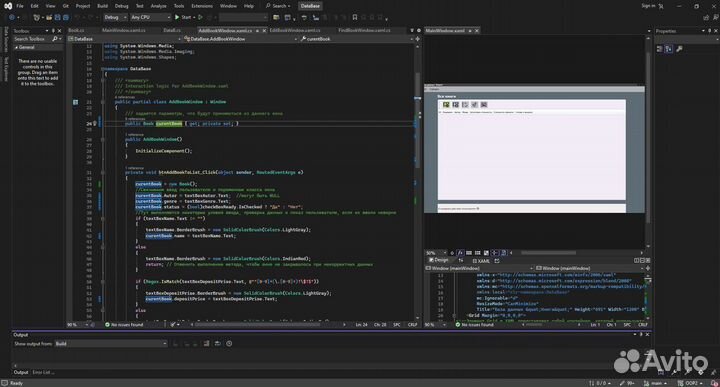Open the designer 50% zoom dropdown

[436, 252]
